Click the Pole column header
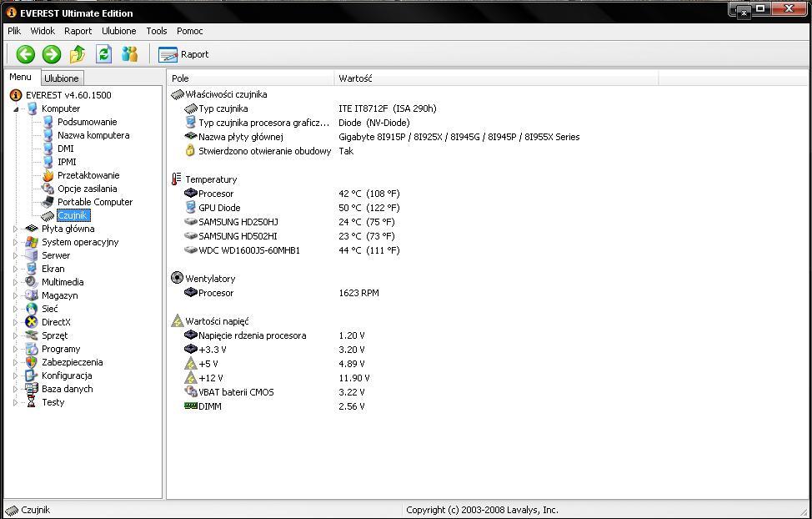The height and width of the screenshot is (519, 812). click(251, 78)
